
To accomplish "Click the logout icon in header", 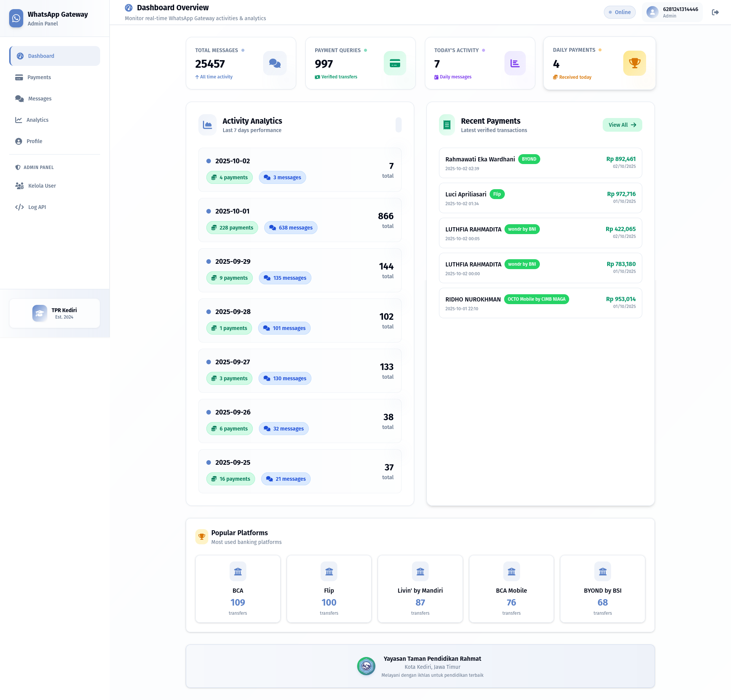I will (x=715, y=12).
